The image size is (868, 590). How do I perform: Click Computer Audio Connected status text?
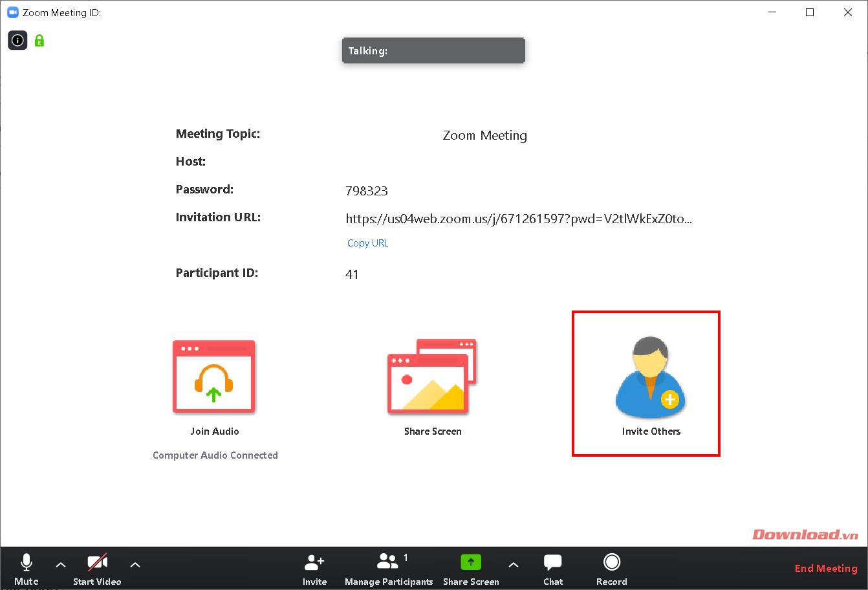[x=215, y=455]
